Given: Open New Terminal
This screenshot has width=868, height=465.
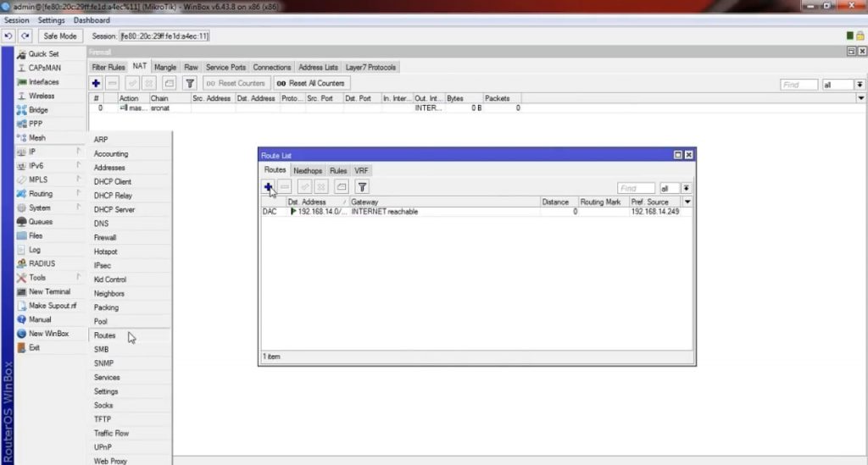Looking at the screenshot, I should (x=49, y=292).
